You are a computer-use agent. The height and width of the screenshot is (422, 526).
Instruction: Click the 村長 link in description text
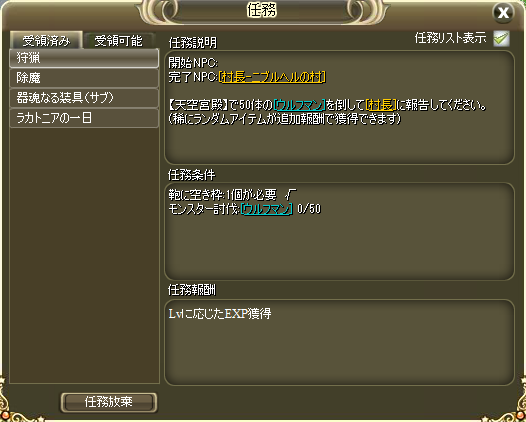[x=380, y=105]
